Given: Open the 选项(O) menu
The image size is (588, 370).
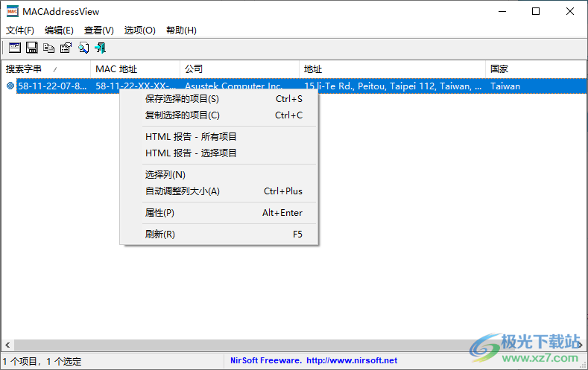Looking at the screenshot, I should click(139, 31).
